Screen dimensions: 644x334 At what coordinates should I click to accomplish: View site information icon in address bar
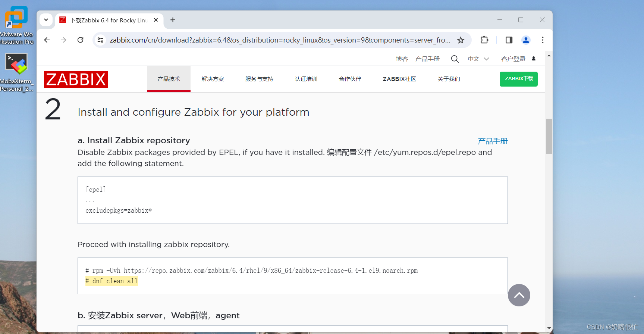100,40
